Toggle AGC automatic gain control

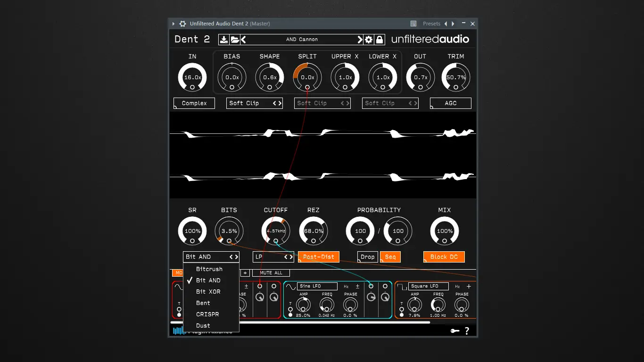point(451,103)
